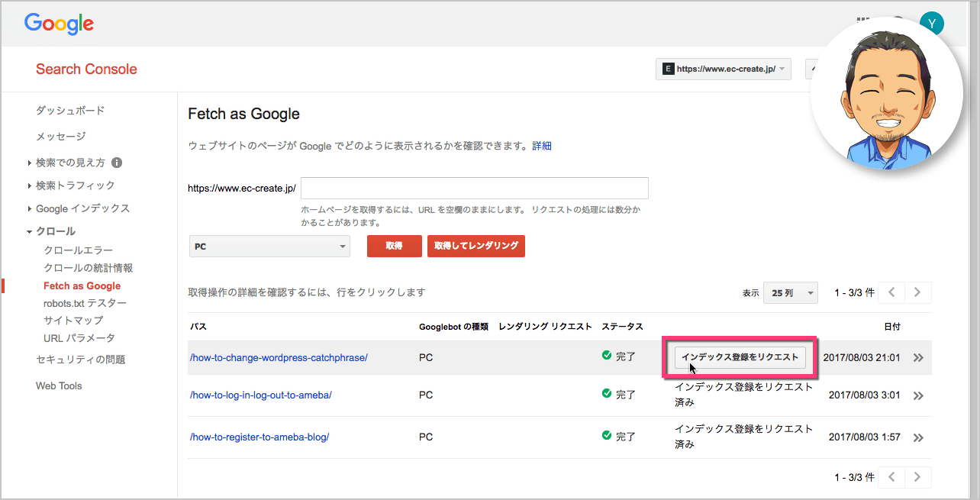Open クロールの統計情報 page
This screenshot has height=500, width=980.
click(x=88, y=268)
